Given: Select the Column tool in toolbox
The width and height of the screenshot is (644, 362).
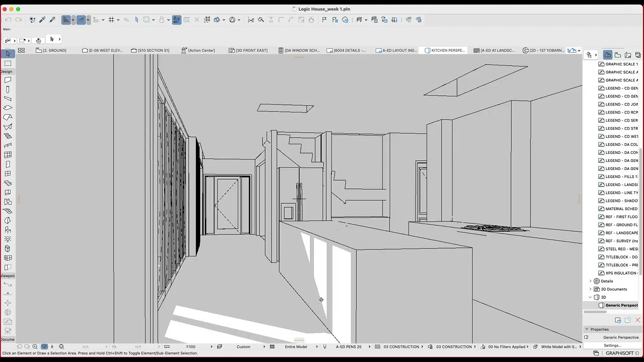Looking at the screenshot, I should pos(8,89).
